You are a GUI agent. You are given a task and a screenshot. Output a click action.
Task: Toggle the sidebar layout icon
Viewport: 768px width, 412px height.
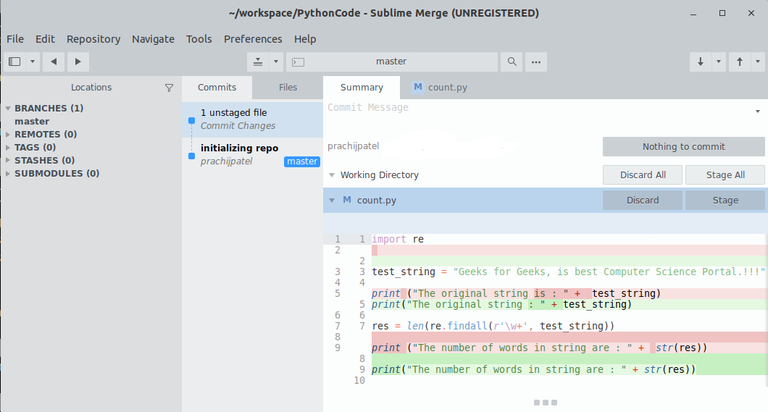tap(15, 62)
